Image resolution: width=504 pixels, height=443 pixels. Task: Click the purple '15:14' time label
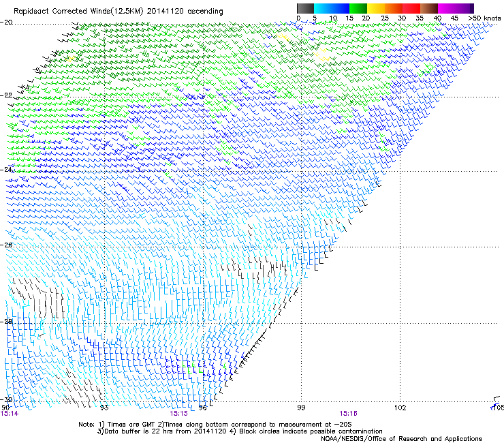coord(10,414)
